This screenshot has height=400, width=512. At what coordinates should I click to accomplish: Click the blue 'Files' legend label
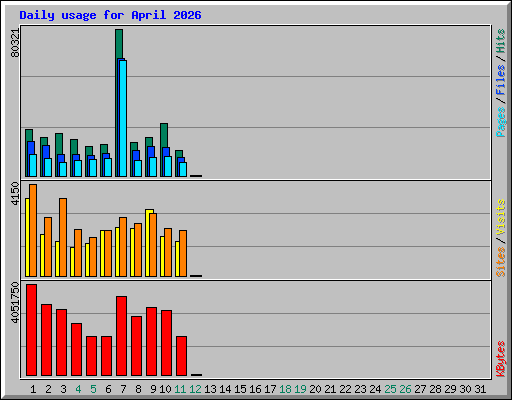point(500,80)
